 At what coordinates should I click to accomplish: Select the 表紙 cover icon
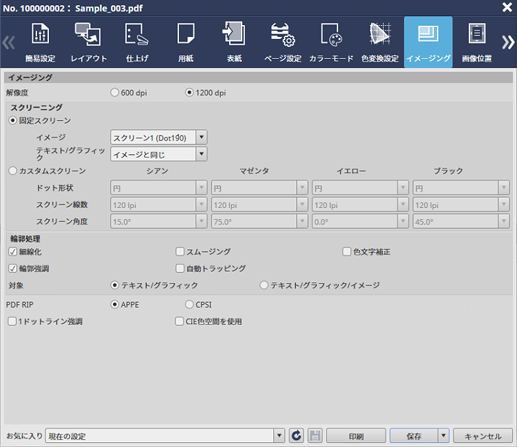(x=234, y=42)
